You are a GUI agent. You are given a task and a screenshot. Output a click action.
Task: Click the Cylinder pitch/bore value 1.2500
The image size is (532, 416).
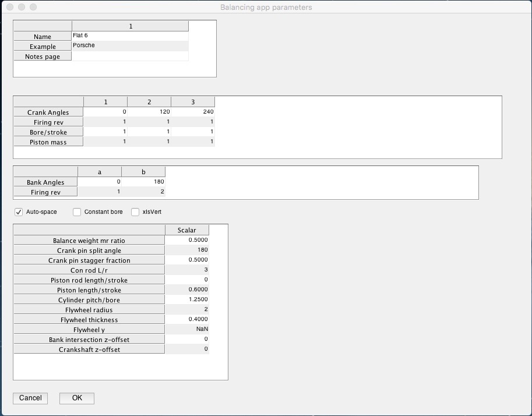point(186,299)
